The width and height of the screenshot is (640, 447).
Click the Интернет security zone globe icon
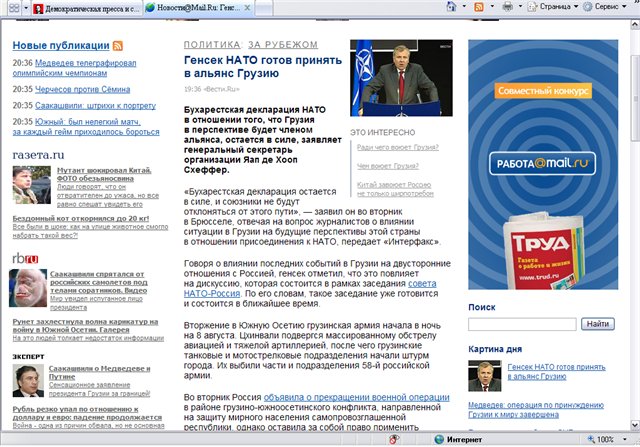[x=439, y=440]
